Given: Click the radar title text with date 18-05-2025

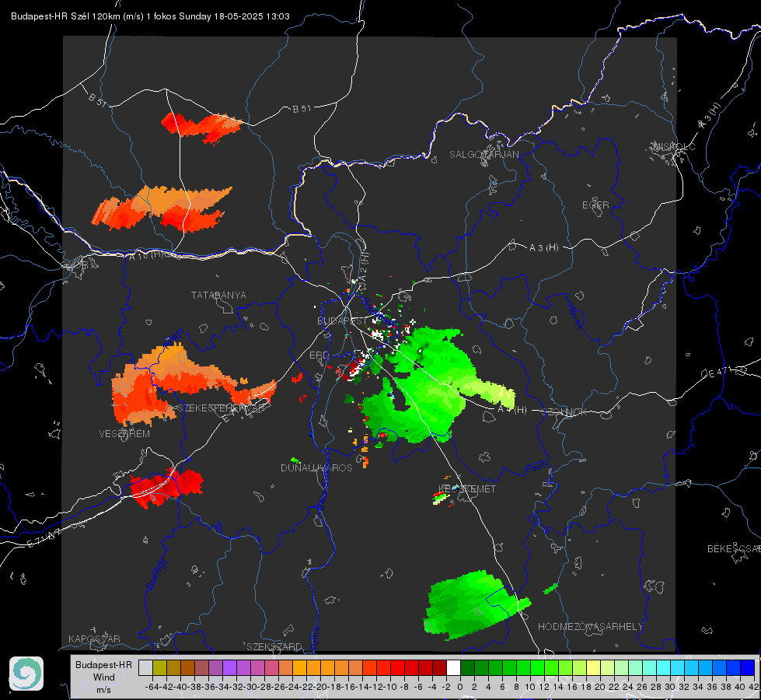Looking at the screenshot, I should pos(151,16).
